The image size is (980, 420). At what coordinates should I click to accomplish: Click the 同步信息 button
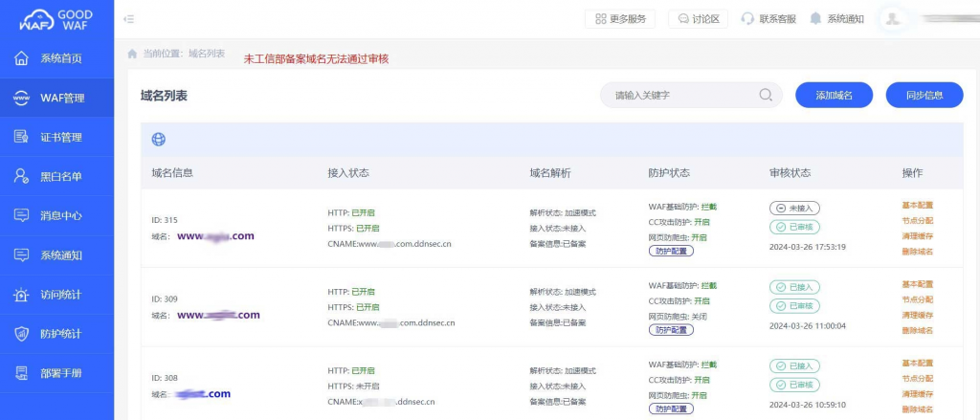click(924, 95)
